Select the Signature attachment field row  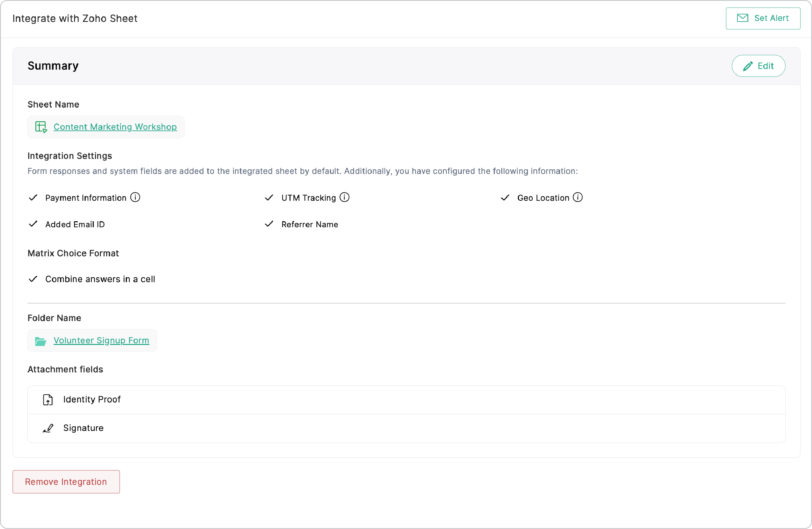[x=406, y=428]
